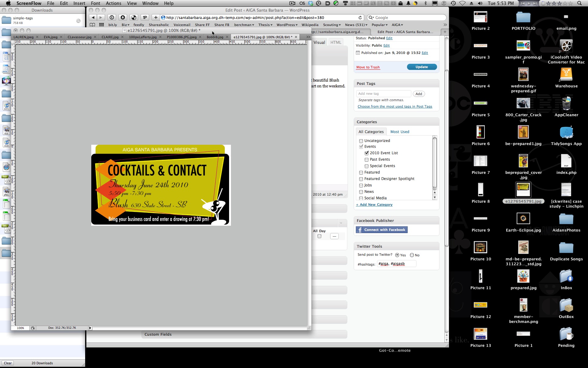This screenshot has width=588, height=368.
Task: Switch to the Most Used categories tab
Action: click(x=400, y=132)
